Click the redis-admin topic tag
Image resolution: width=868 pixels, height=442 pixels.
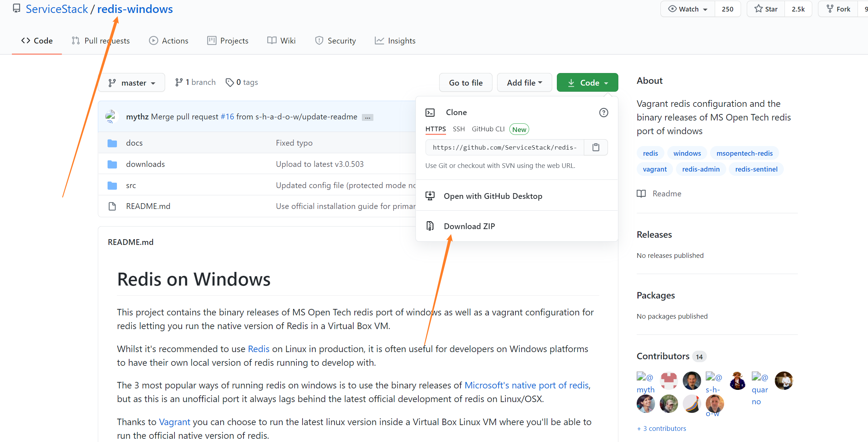[701, 169]
